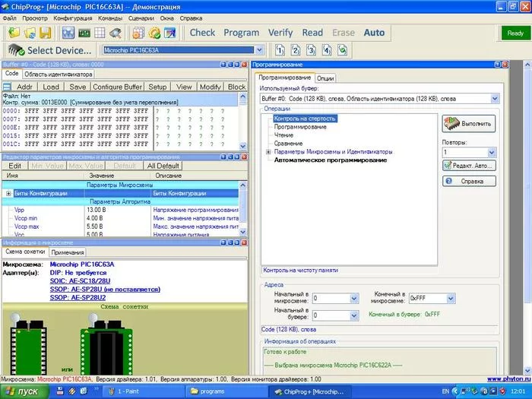The image size is (532, 399).
Task: Open the www.phyton.ru link
Action: pos(508,379)
